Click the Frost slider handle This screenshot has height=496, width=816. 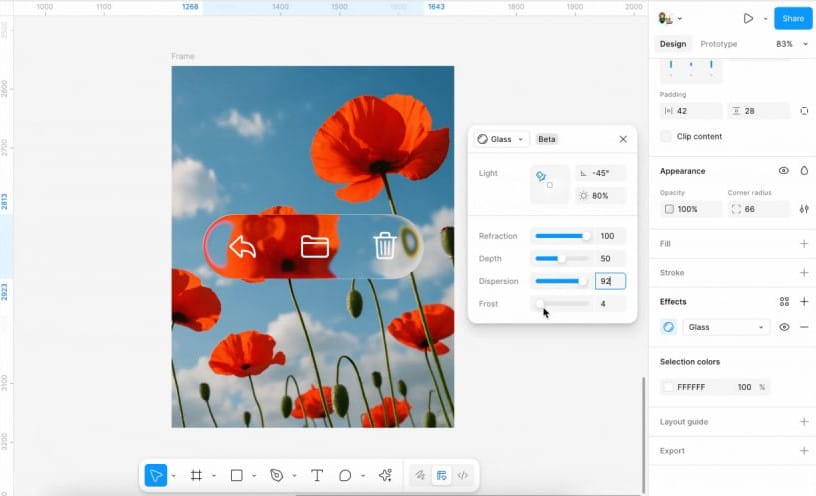click(540, 303)
